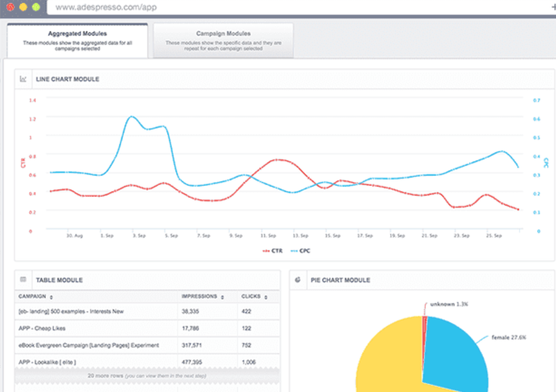Click the table module icon
This screenshot has height=392, width=556.
[x=23, y=279]
